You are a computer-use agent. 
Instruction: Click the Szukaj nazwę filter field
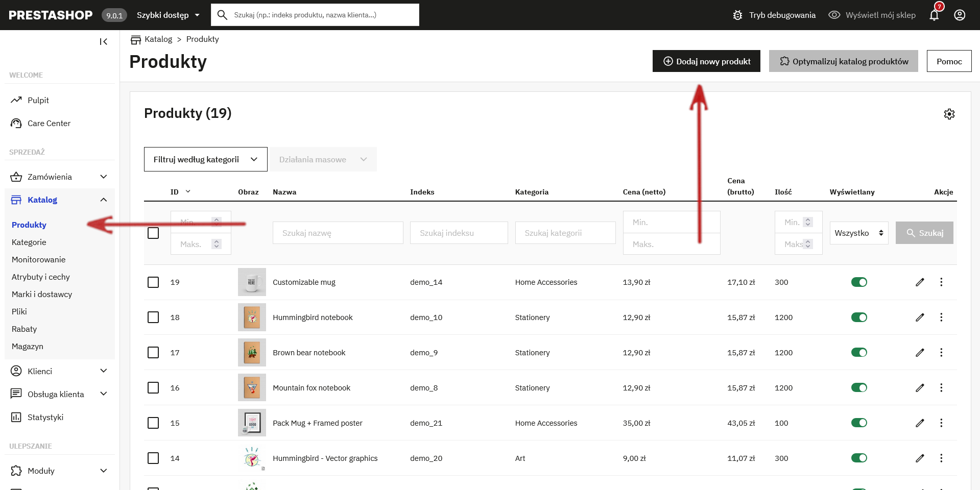click(338, 233)
